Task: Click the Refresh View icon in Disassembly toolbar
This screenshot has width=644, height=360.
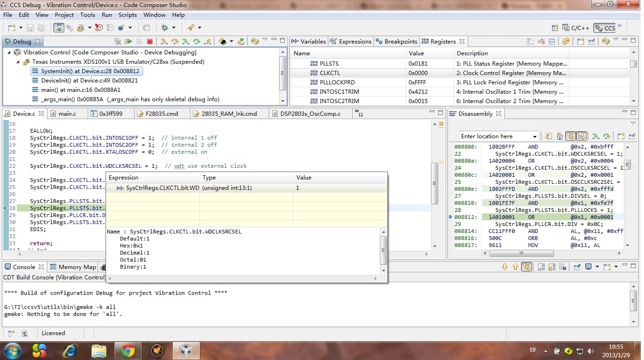Action: tap(548, 136)
